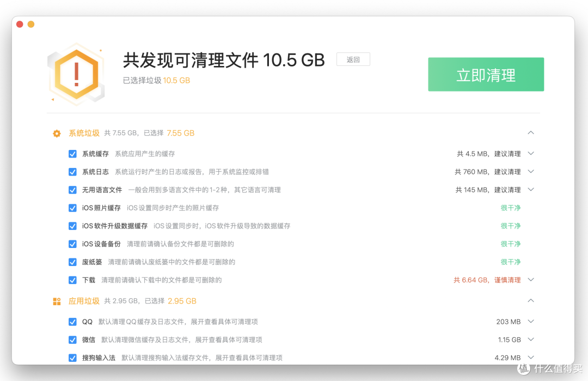The height and width of the screenshot is (381, 588).
Task: Click the 很干净 status on 废纸篓 row
Action: click(511, 262)
